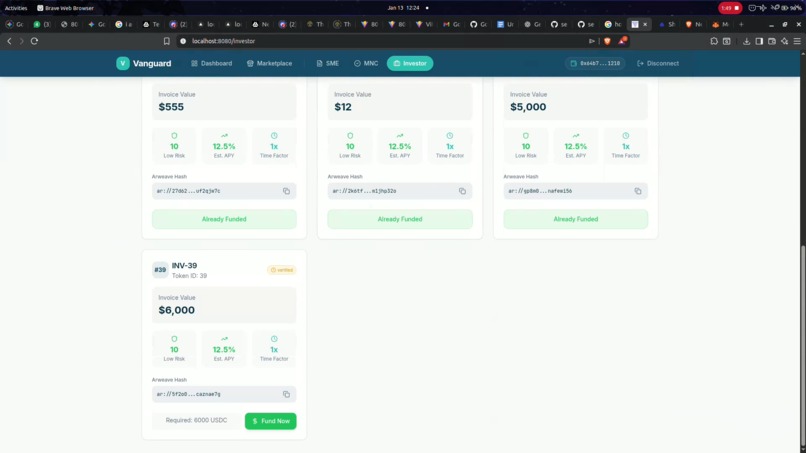Click the browser forward arrow
The width and height of the screenshot is (806, 453).
(22, 41)
